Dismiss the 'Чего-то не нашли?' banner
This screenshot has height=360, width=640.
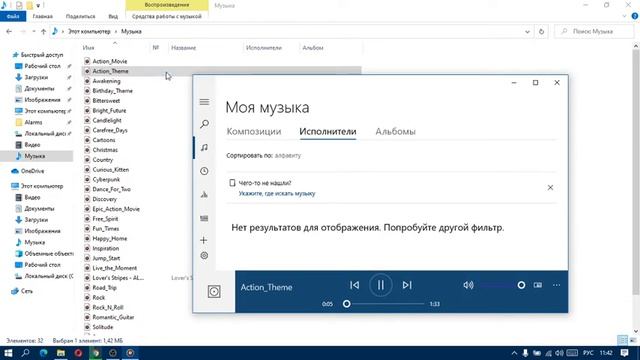550,188
